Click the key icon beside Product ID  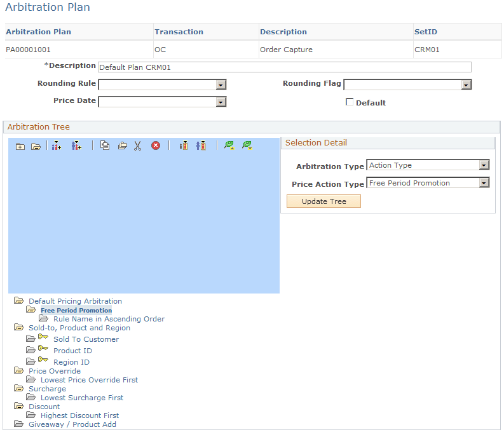coord(43,348)
